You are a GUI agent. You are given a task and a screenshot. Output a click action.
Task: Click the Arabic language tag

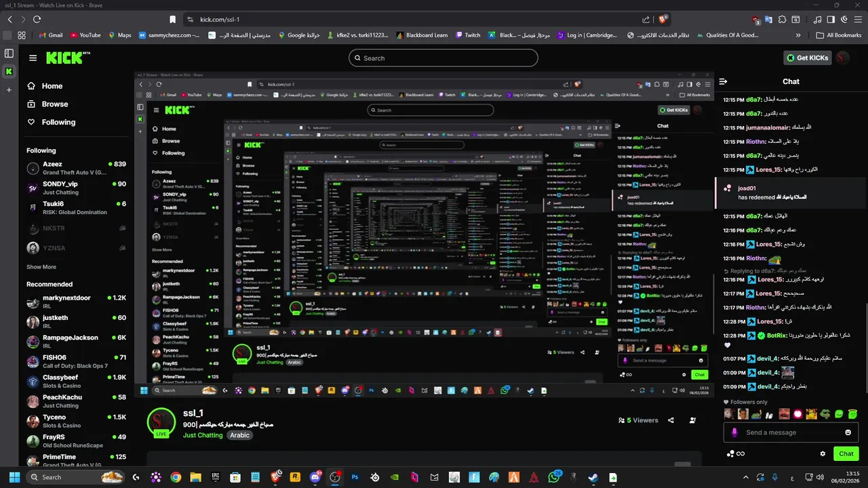tap(239, 435)
